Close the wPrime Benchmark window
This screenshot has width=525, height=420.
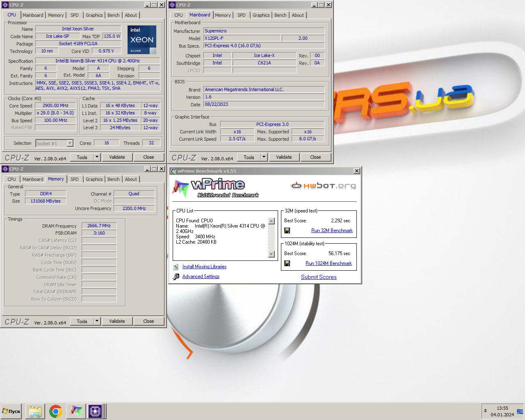(x=357, y=171)
